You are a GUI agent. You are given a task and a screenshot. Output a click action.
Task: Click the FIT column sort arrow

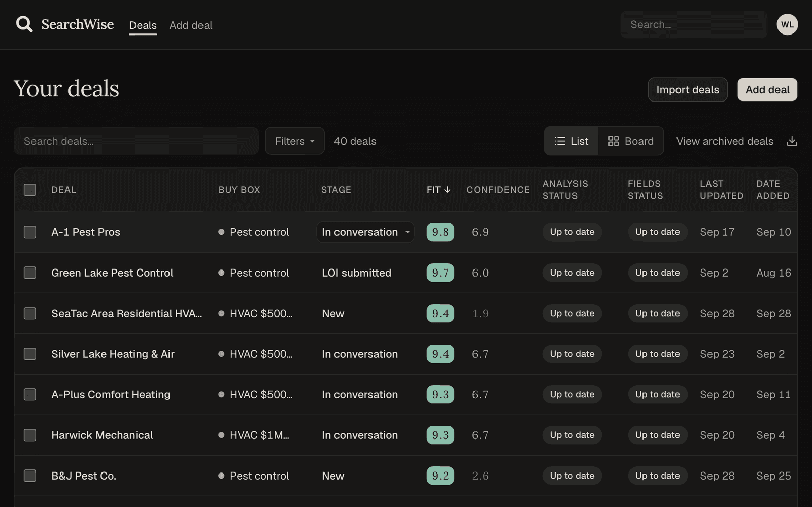coord(447,190)
